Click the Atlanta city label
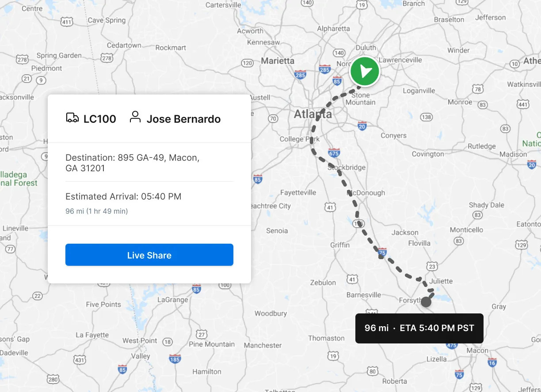Viewport: 541px width, 392px height. click(x=313, y=114)
